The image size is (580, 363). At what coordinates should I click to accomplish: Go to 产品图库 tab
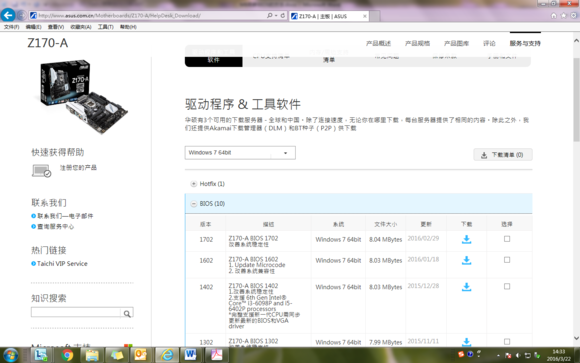click(456, 43)
